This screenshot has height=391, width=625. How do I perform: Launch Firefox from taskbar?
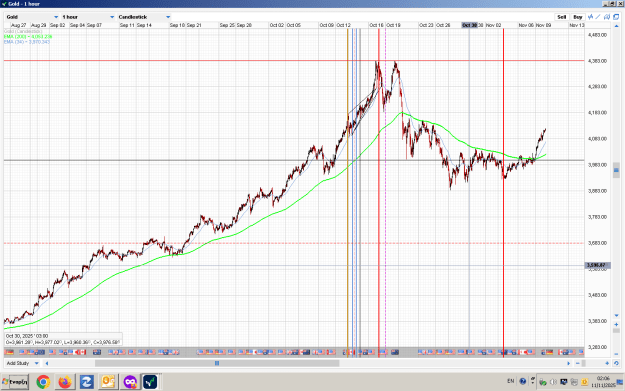(x=65, y=382)
